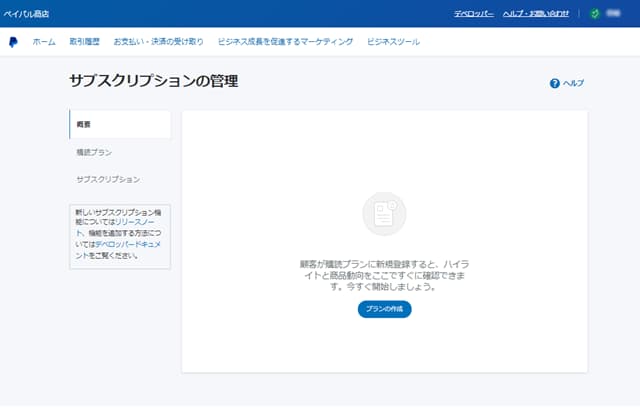
Task: Open the 取引履歴 menu item
Action: pyautogui.click(x=84, y=42)
